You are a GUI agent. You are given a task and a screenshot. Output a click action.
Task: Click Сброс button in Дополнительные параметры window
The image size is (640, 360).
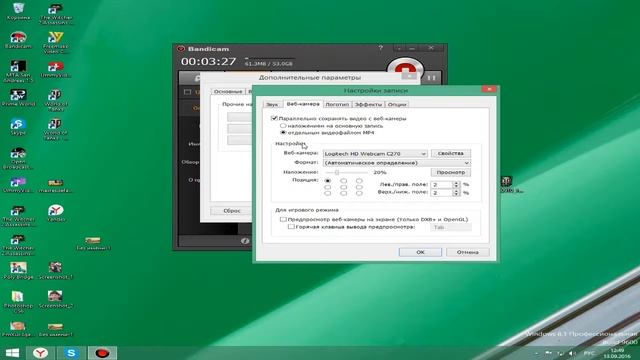231,211
